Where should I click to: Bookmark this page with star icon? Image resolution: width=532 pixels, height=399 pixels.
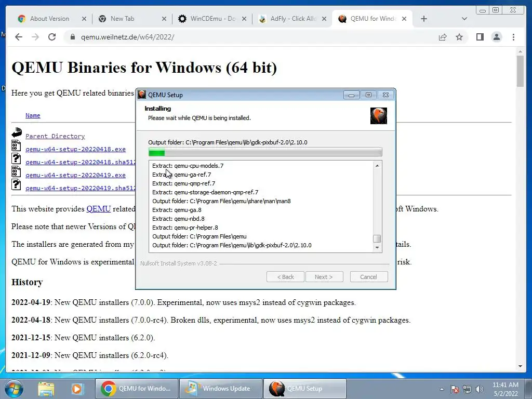click(459, 37)
